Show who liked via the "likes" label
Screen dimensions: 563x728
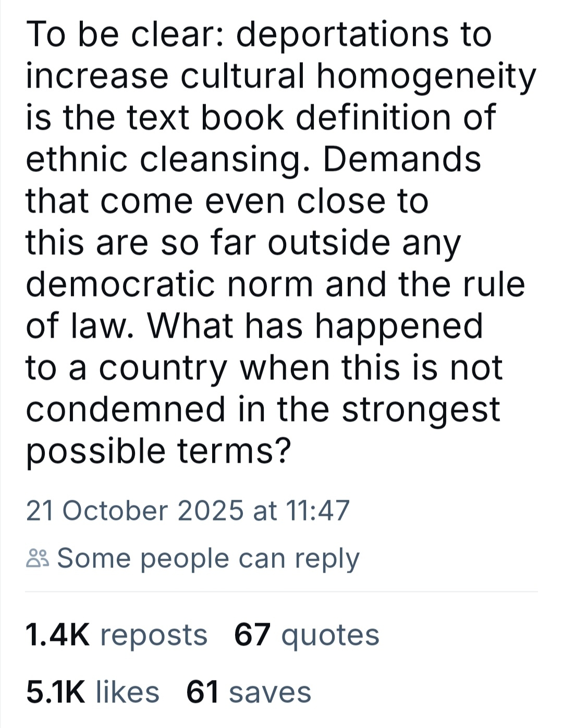[x=128, y=692]
